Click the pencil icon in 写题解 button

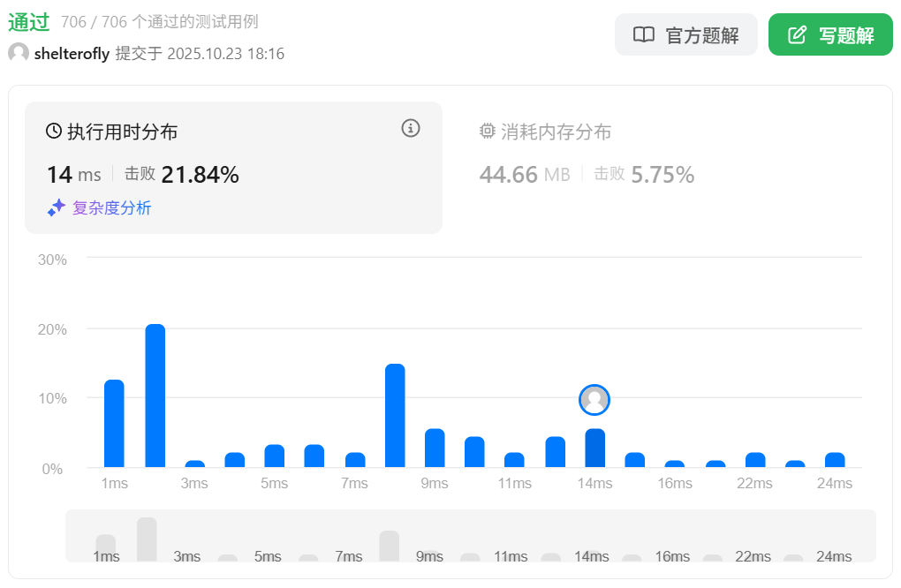[x=797, y=35]
